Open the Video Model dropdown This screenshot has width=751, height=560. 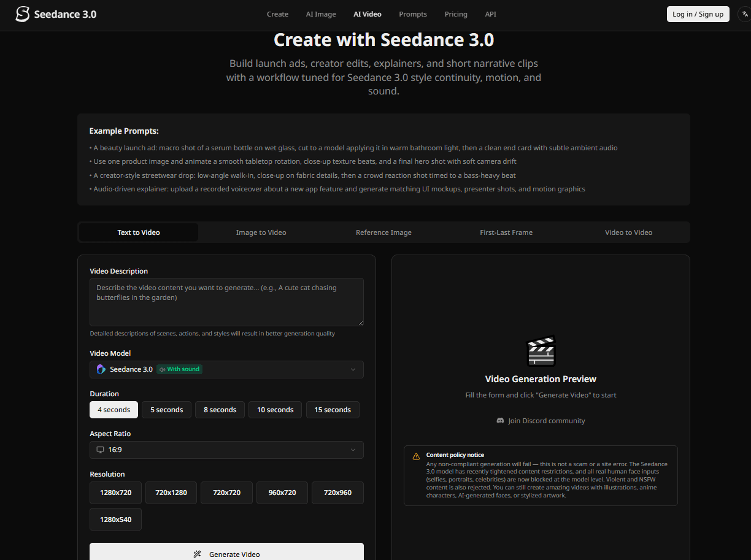click(226, 369)
